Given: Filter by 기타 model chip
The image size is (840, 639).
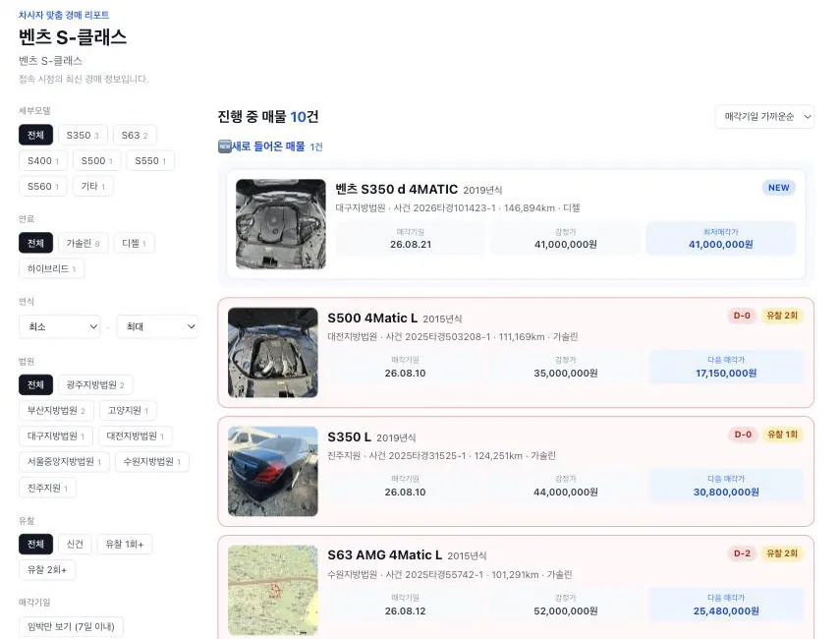Looking at the screenshot, I should point(92,187).
